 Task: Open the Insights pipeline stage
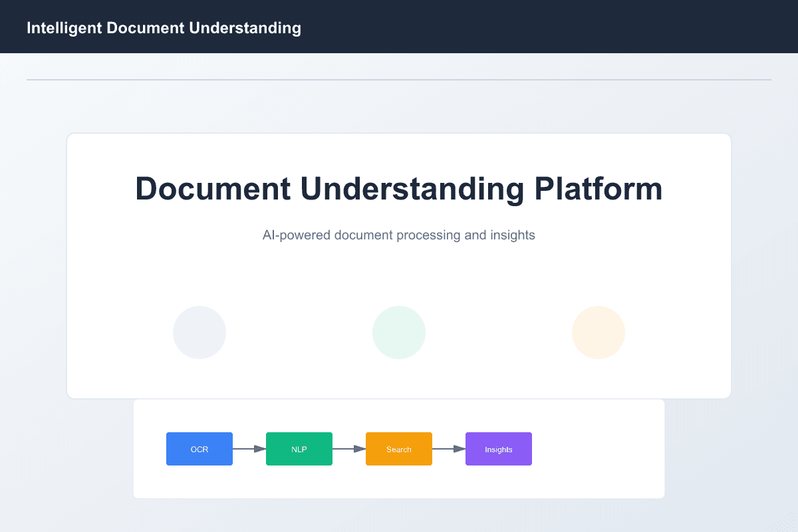(x=499, y=449)
